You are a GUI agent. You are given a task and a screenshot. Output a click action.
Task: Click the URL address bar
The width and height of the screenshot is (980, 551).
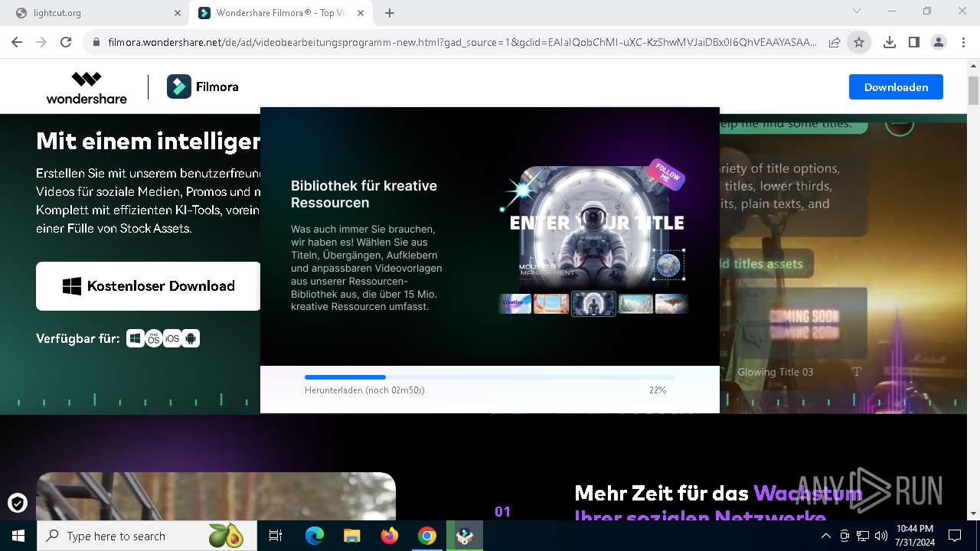(462, 43)
